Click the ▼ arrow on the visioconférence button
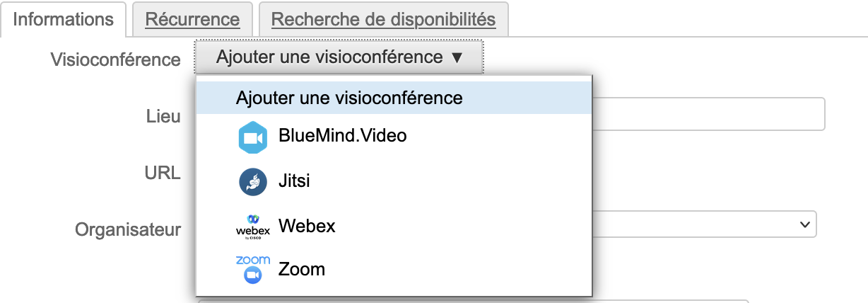This screenshot has height=303, width=868. point(456,58)
